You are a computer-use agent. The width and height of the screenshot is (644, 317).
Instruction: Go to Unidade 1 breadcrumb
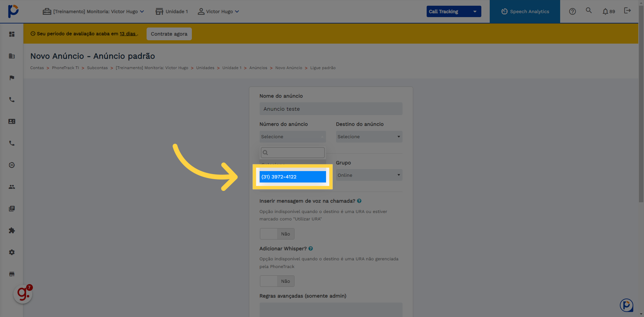pos(232,68)
